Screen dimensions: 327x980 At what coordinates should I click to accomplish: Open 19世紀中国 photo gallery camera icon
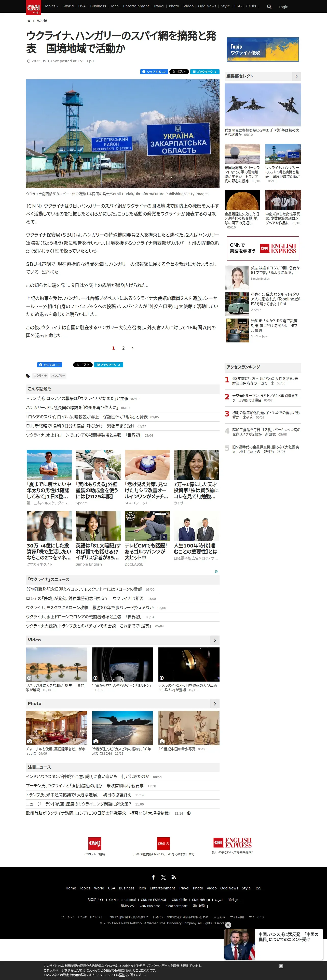[x=162, y=741]
